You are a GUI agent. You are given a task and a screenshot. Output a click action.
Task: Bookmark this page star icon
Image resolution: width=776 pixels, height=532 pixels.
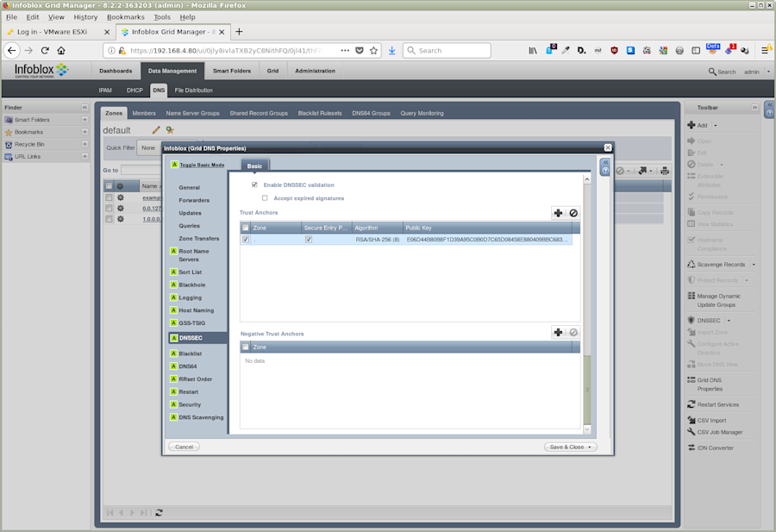click(373, 51)
